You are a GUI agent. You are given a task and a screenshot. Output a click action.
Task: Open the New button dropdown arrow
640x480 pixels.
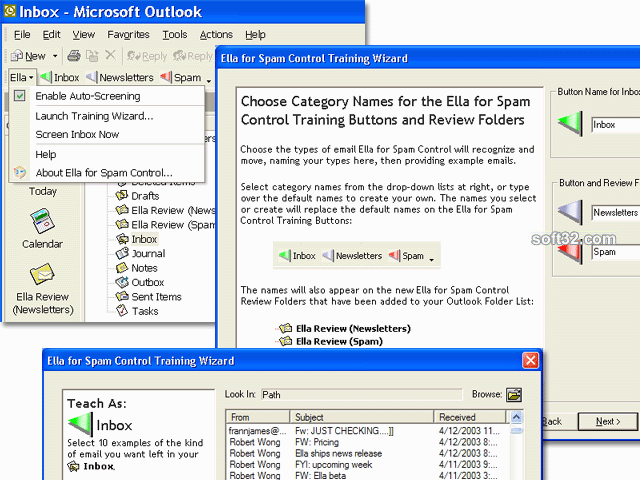click(x=56, y=57)
